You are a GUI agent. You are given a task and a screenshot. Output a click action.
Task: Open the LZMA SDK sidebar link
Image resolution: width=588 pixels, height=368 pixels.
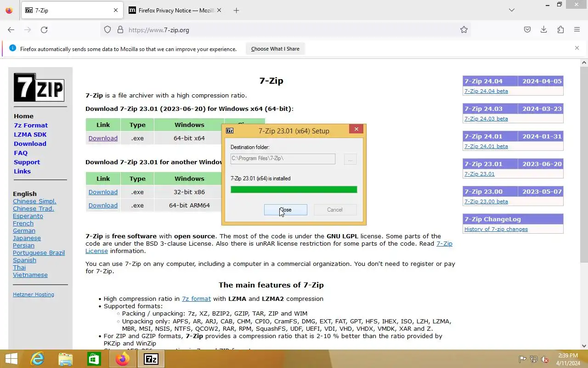click(30, 134)
